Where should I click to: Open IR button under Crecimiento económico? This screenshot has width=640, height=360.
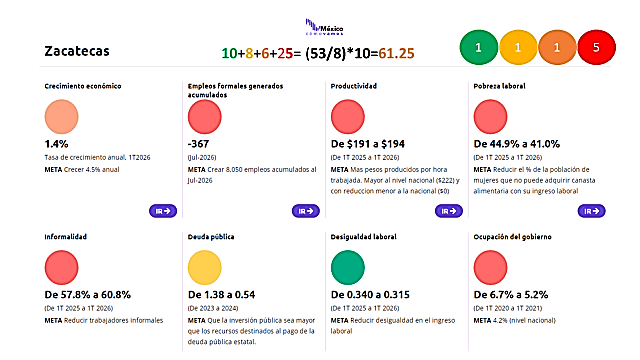pyautogui.click(x=163, y=211)
